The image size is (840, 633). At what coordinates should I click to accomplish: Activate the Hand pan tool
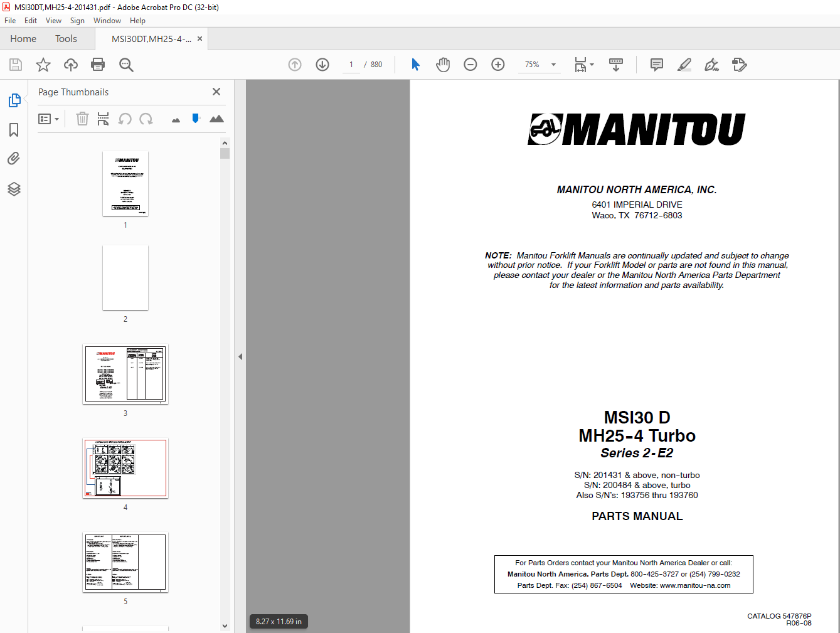pos(443,65)
